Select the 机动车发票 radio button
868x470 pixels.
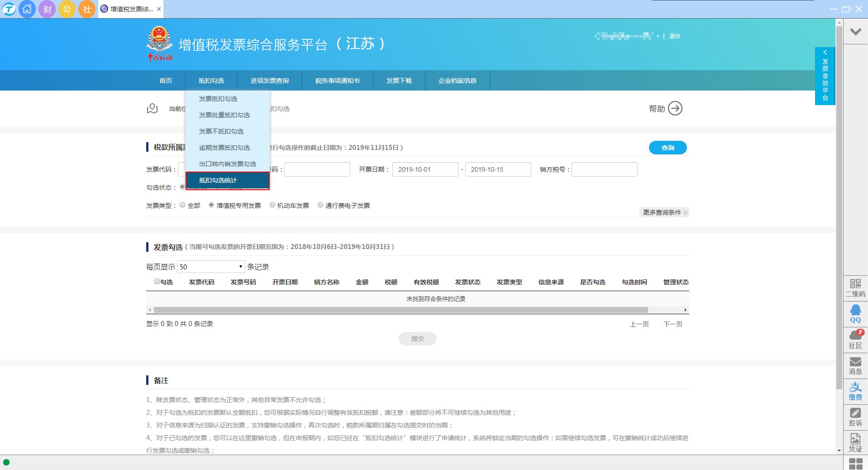pyautogui.click(x=272, y=205)
